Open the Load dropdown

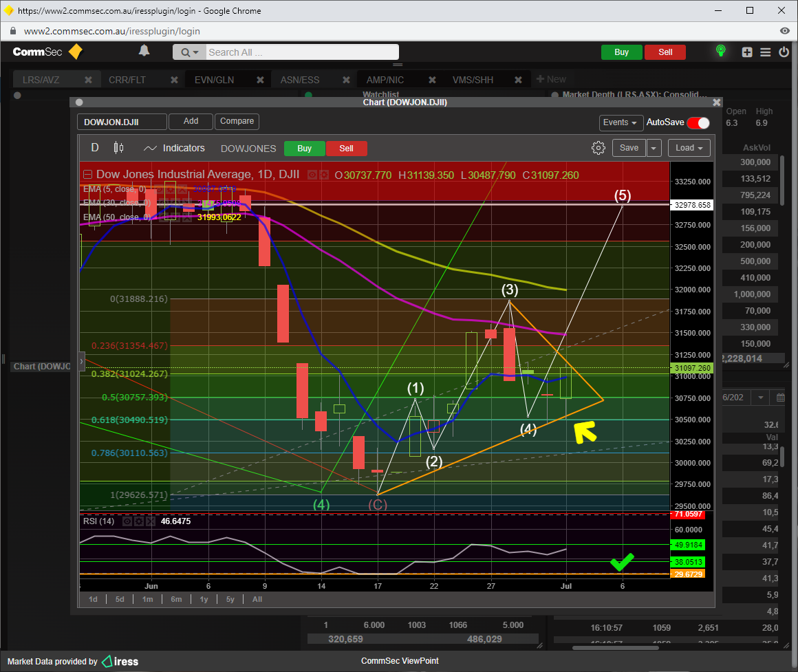coord(689,148)
